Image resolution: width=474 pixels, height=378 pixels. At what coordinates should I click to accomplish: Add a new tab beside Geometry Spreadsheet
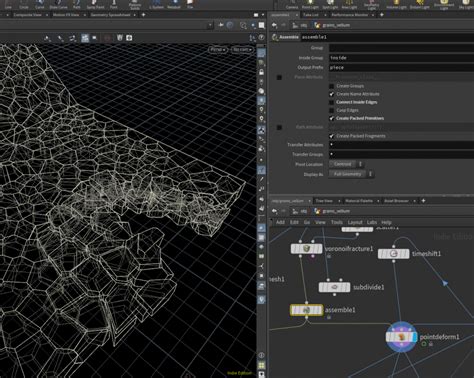click(x=143, y=15)
